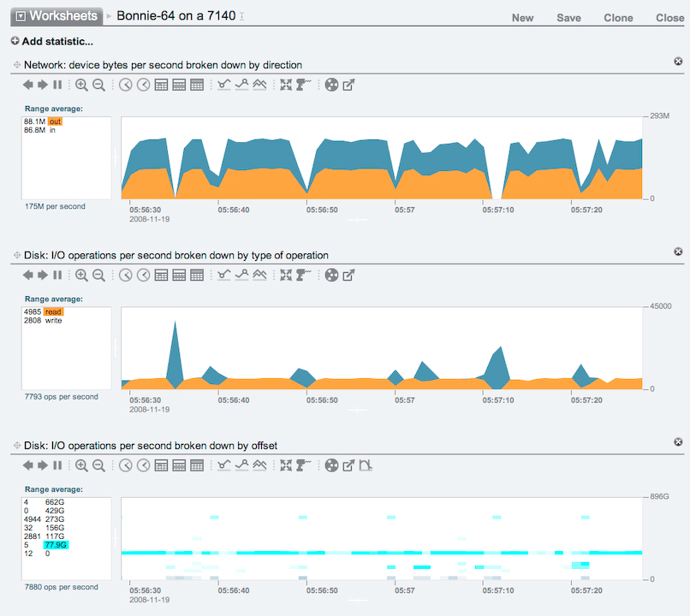
Task: Select the 77.9G offset swatch
Action: coord(57,544)
